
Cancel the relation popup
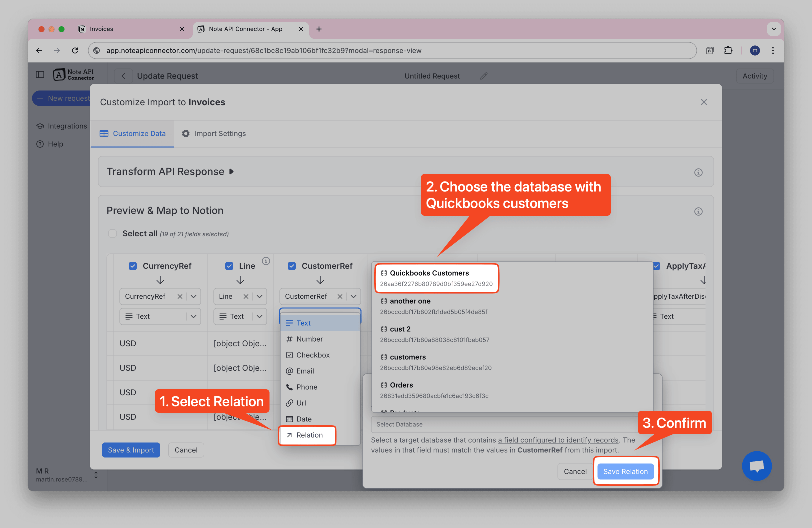point(575,471)
